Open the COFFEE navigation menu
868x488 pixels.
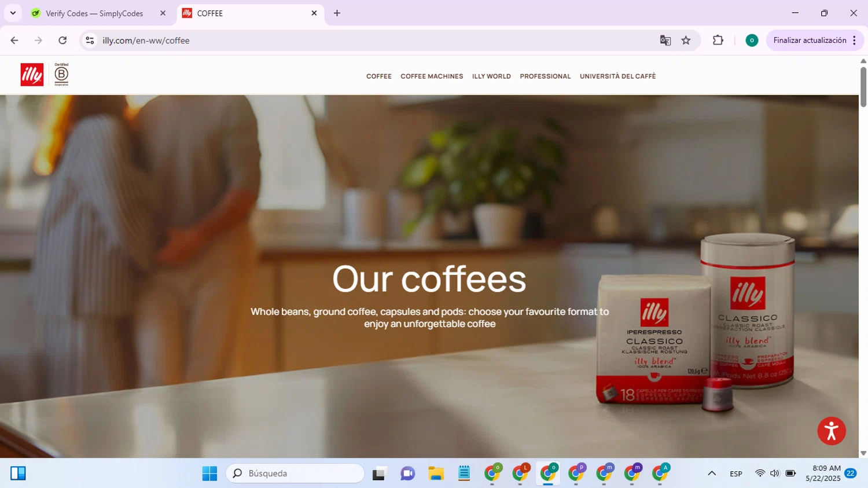point(379,76)
